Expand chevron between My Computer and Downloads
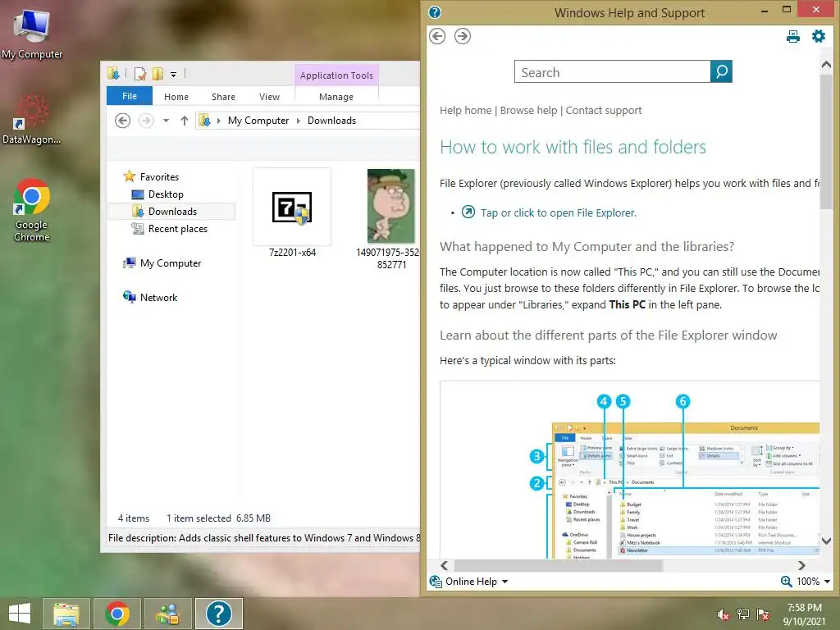The image size is (840, 630). coord(299,121)
